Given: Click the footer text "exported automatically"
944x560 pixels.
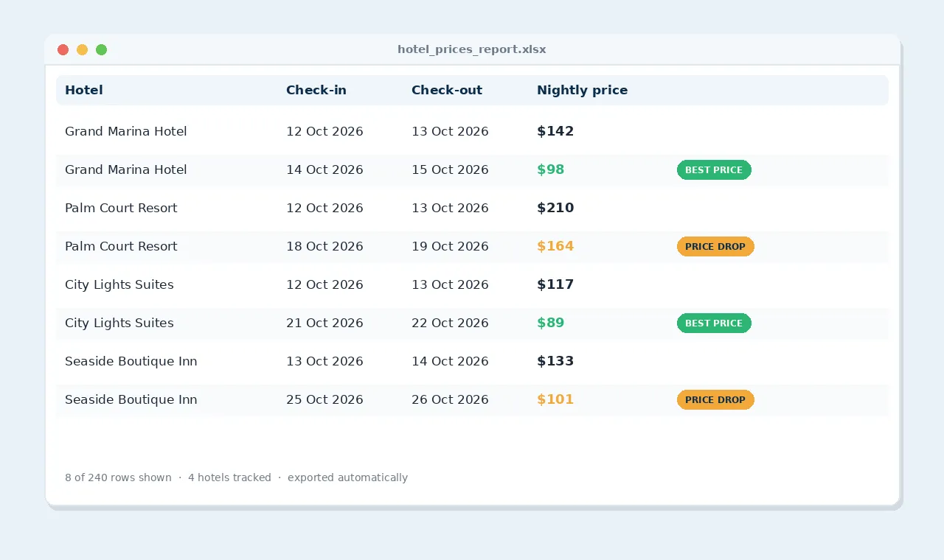Looking at the screenshot, I should (347, 477).
